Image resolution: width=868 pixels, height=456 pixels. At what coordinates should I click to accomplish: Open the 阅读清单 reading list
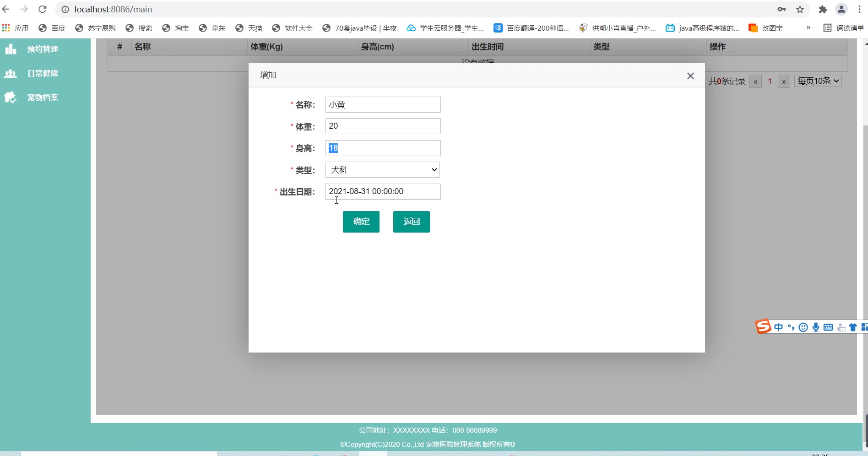[x=843, y=28]
